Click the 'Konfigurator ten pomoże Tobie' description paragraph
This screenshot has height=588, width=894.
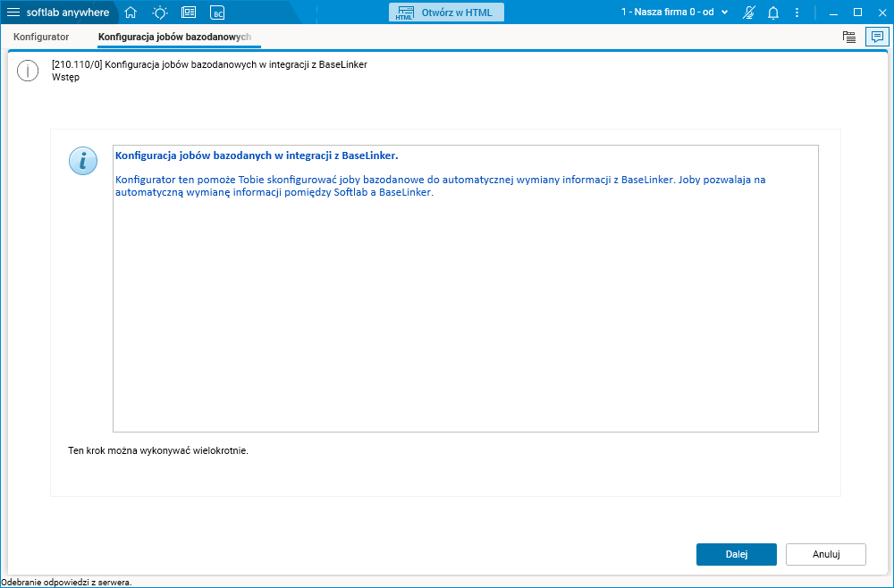click(x=440, y=186)
